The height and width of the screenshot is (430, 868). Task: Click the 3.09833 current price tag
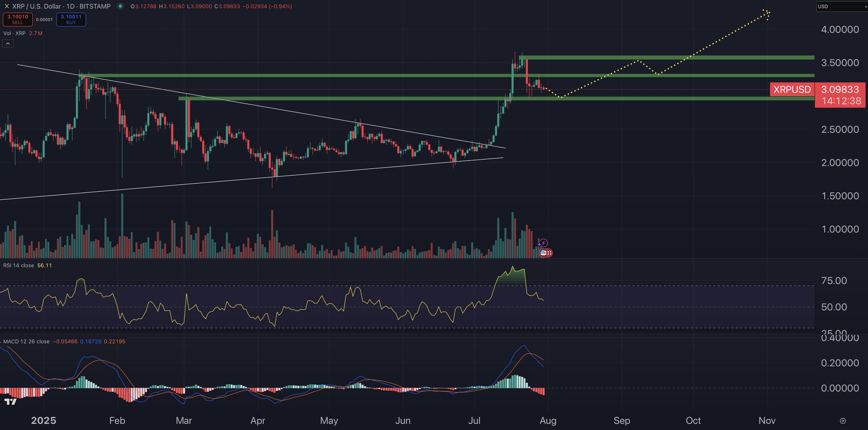pos(840,89)
